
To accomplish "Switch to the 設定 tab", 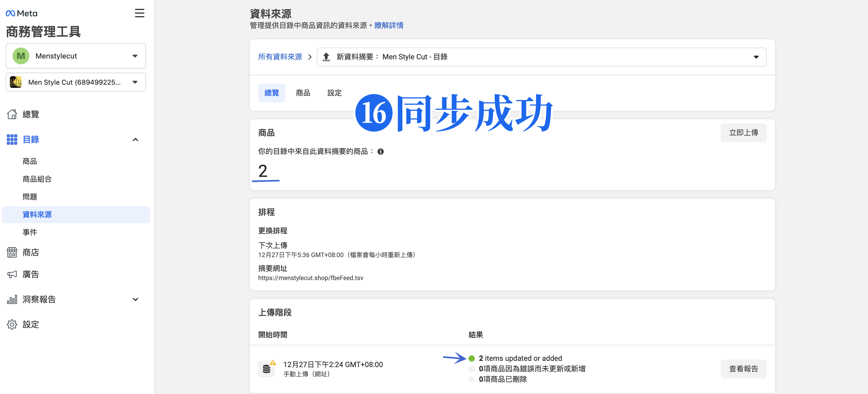I will [x=334, y=93].
